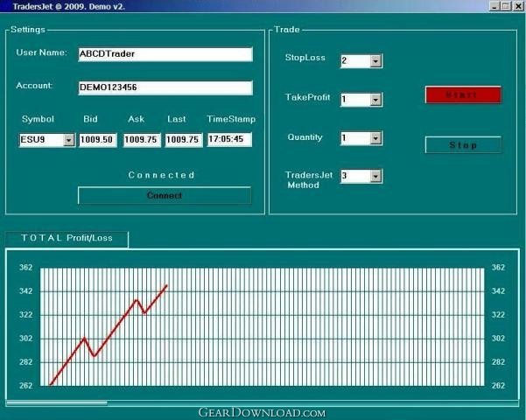Maximize the TradersJet window
This screenshot has height=420, width=526.
506,6
